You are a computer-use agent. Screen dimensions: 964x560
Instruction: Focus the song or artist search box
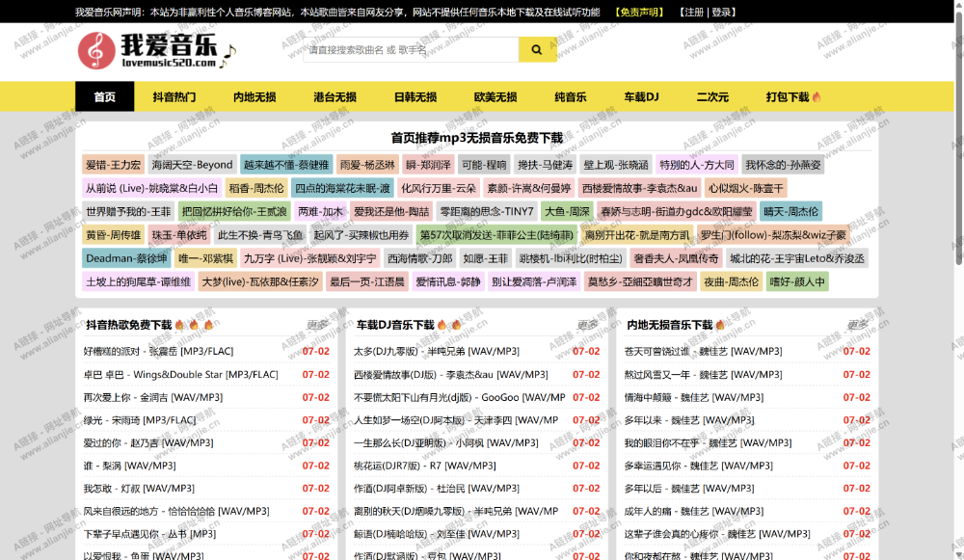pos(411,50)
